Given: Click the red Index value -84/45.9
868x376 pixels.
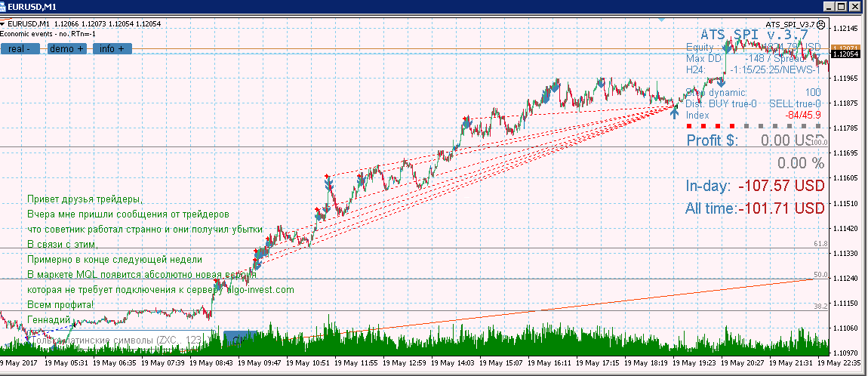Looking at the screenshot, I should click(802, 116).
